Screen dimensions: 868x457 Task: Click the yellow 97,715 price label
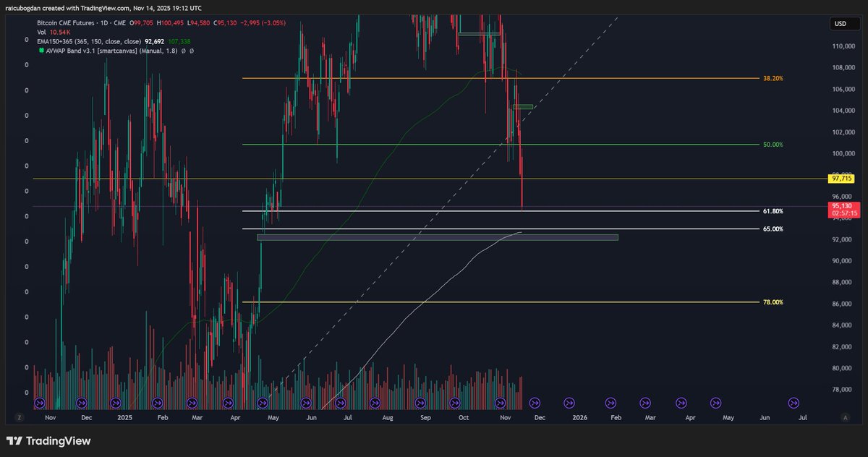point(840,178)
